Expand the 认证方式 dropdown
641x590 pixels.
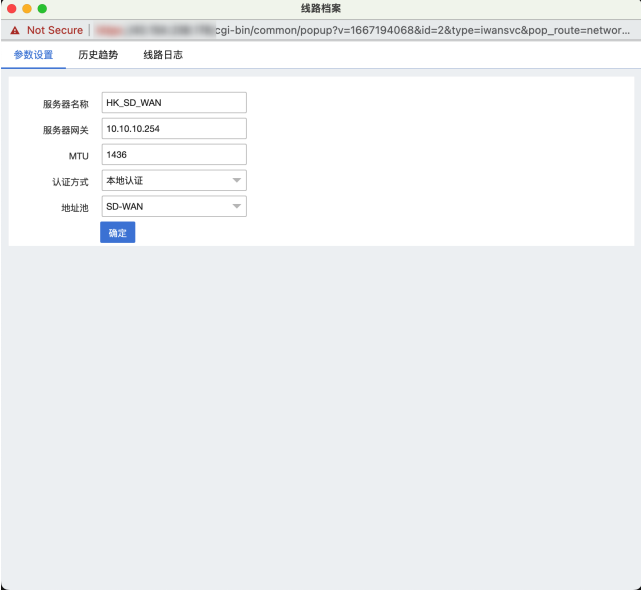174,180
